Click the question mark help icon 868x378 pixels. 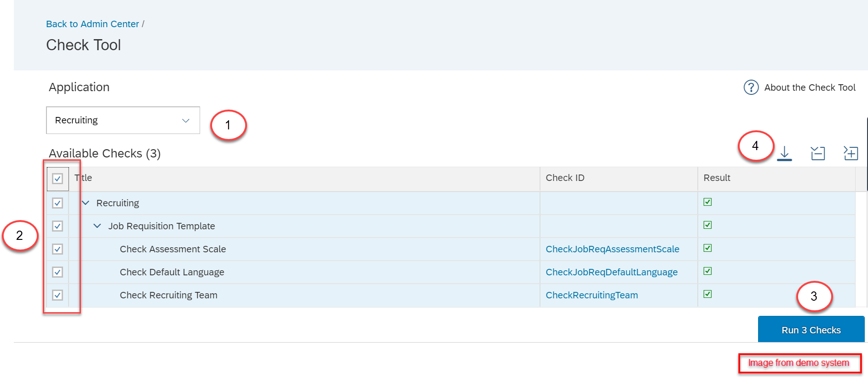click(x=751, y=87)
